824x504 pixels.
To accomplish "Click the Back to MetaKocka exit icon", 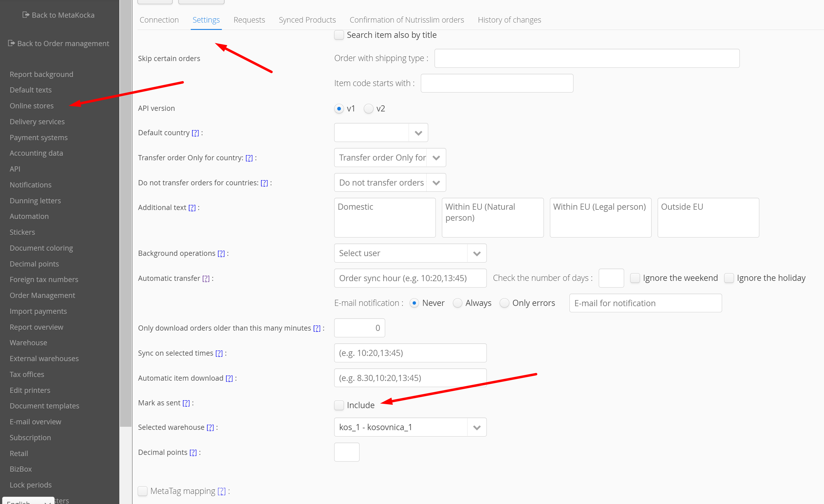I will tap(26, 15).
